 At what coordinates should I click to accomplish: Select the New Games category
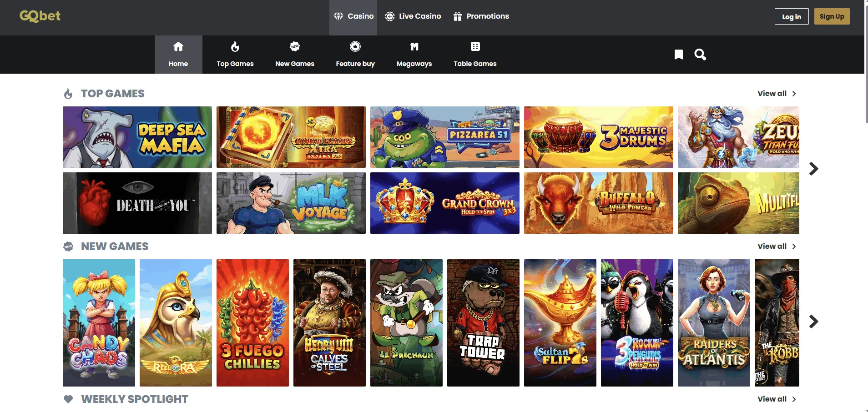coord(295,55)
